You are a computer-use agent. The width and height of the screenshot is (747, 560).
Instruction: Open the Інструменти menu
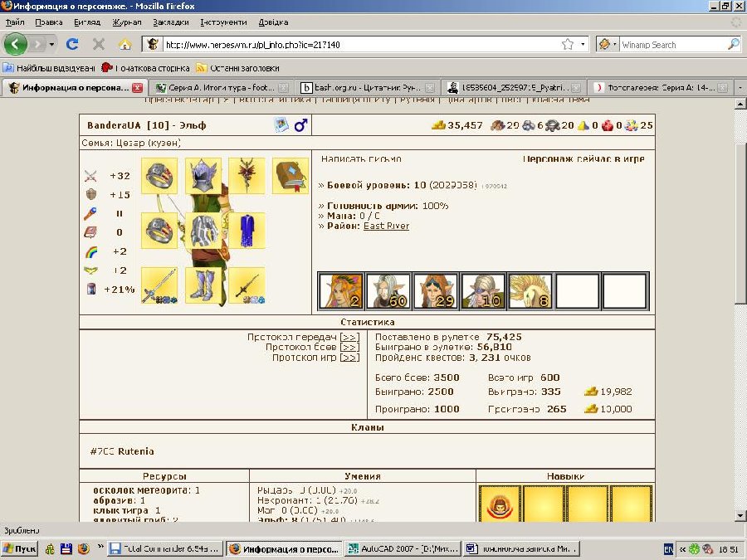click(x=223, y=22)
